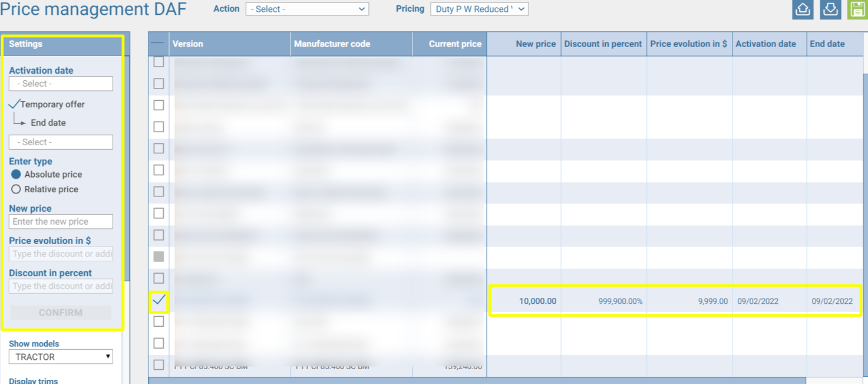868x384 pixels.
Task: Select the Relative price radio button
Action: (x=16, y=189)
